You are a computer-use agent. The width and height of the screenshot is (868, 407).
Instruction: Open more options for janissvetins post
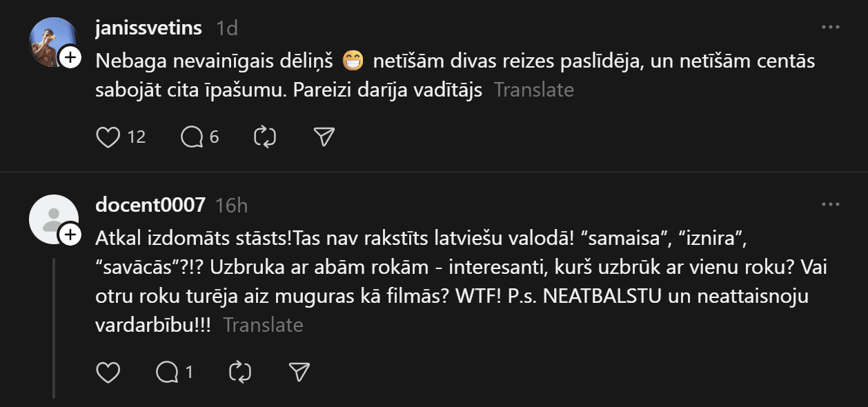[830, 28]
